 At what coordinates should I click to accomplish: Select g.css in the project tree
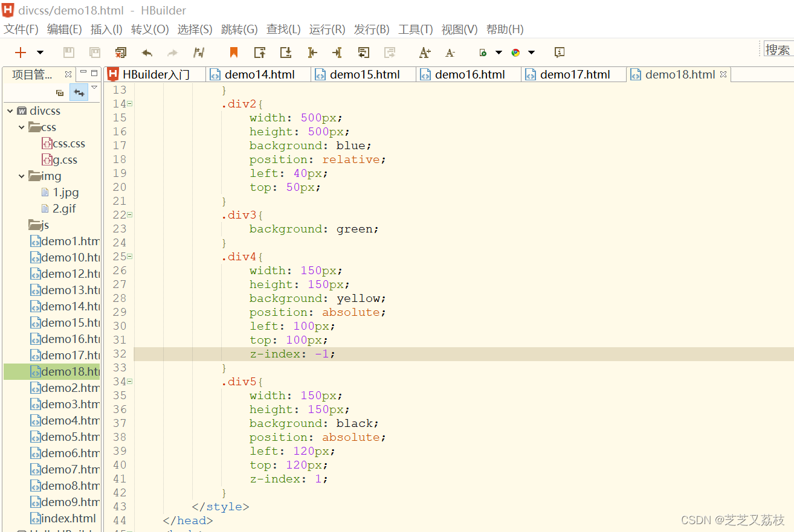[59, 159]
